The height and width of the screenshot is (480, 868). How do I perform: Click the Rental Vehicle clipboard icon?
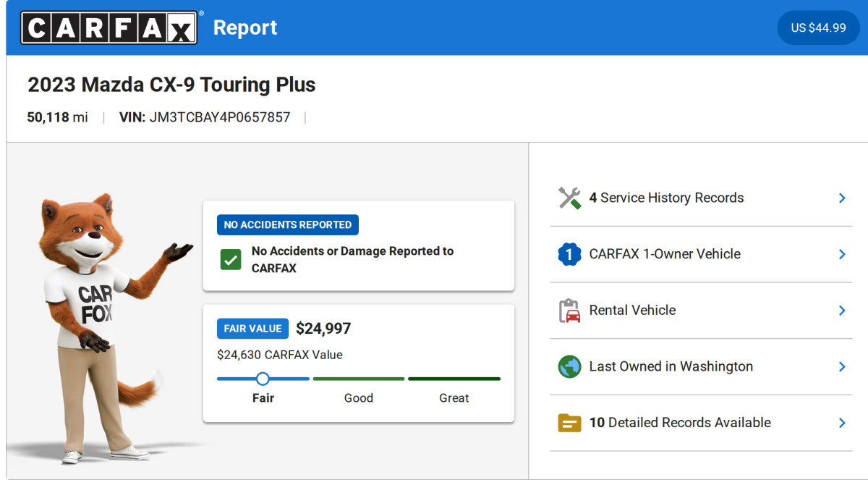pos(569,310)
